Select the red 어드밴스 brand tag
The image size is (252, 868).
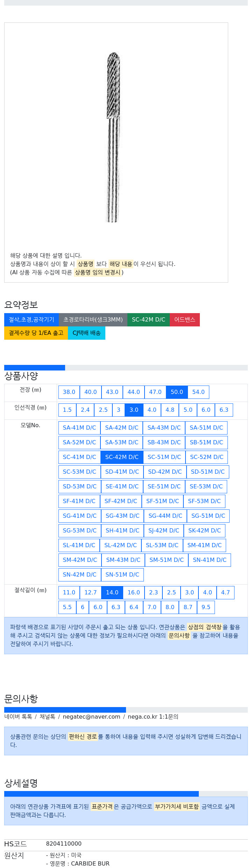pos(185,320)
